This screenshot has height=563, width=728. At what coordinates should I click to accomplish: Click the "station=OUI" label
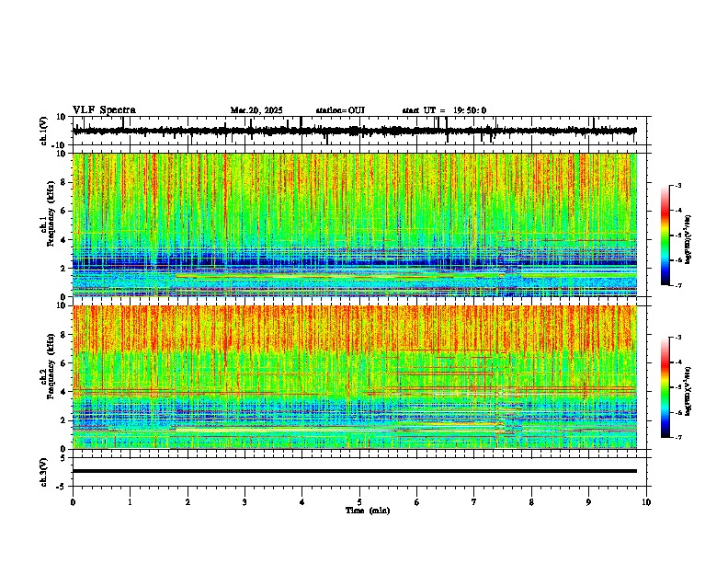340,110
